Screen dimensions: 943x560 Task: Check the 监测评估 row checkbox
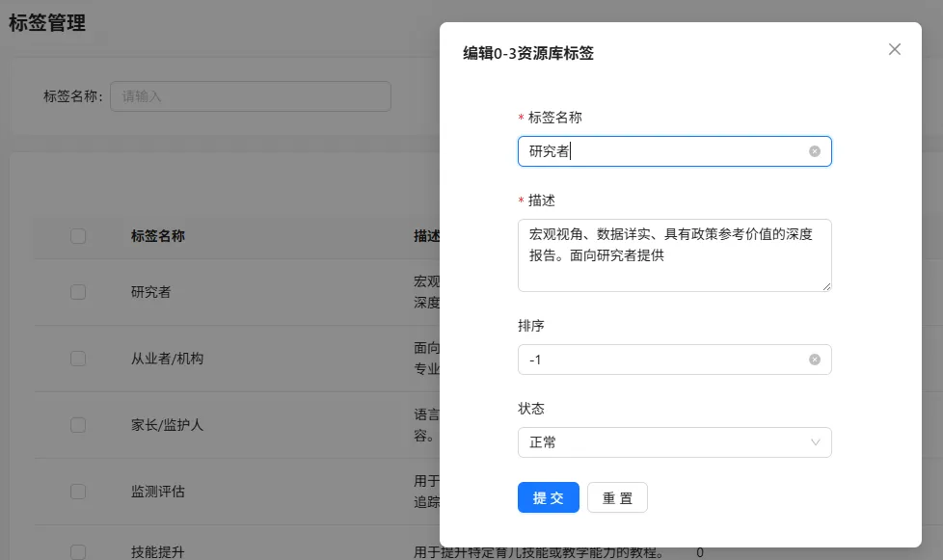78,492
